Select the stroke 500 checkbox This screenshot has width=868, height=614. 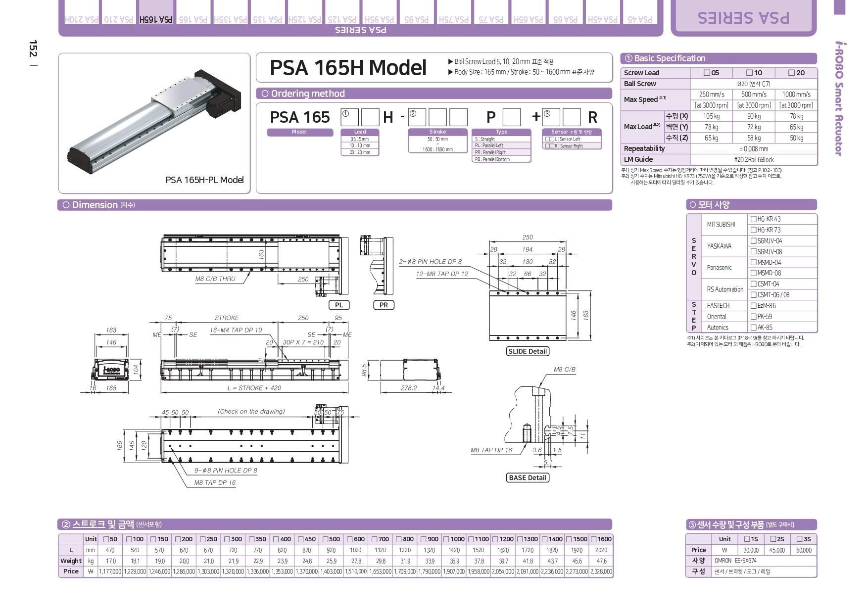tap(326, 539)
